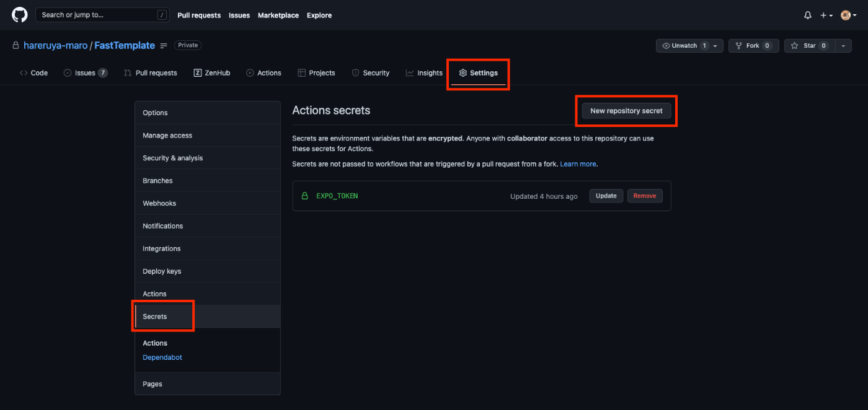Open the plus create-new dropdown
868x410 pixels.
coord(826,15)
